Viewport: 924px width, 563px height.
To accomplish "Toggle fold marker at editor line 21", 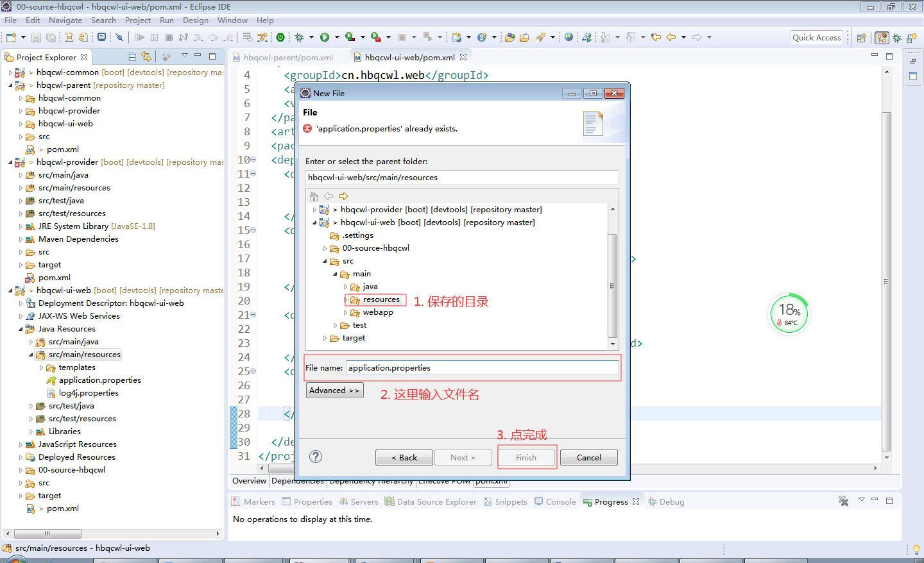I will [x=253, y=315].
